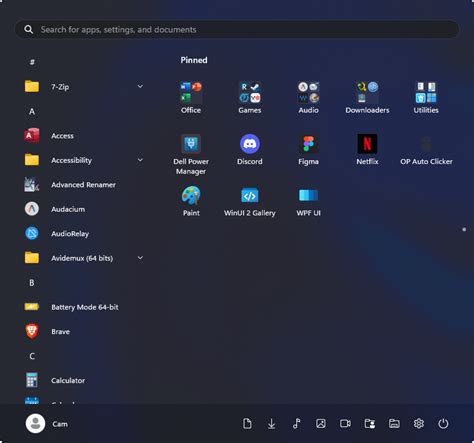Open Audacium from the app list
The image size is (474, 443).
83,209
